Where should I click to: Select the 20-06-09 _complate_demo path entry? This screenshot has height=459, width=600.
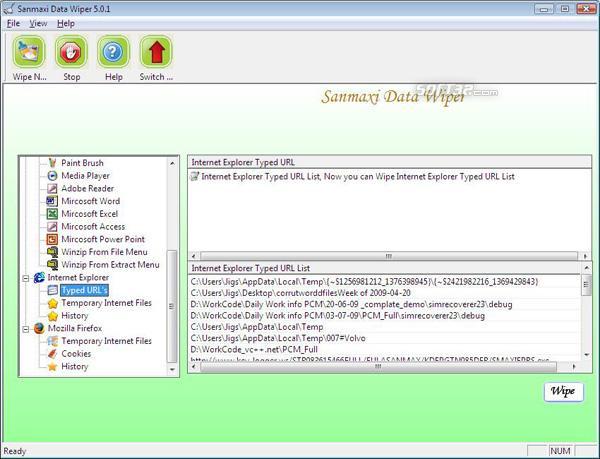point(351,304)
